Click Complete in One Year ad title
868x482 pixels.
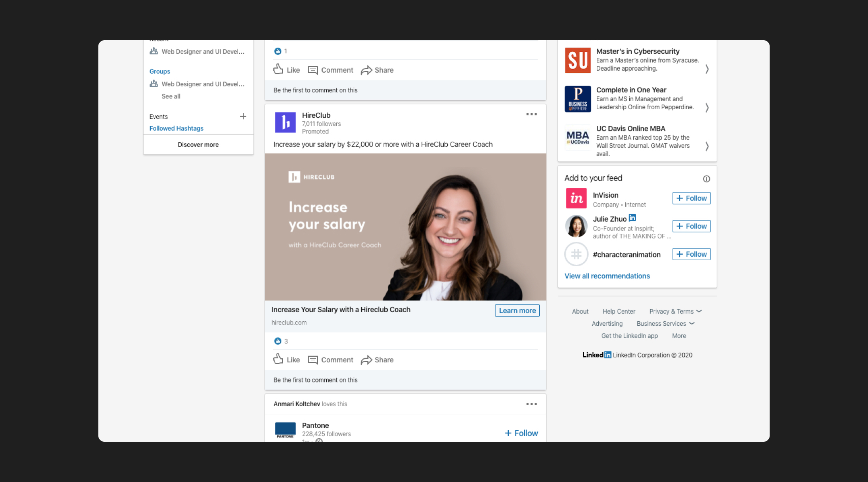(x=631, y=90)
